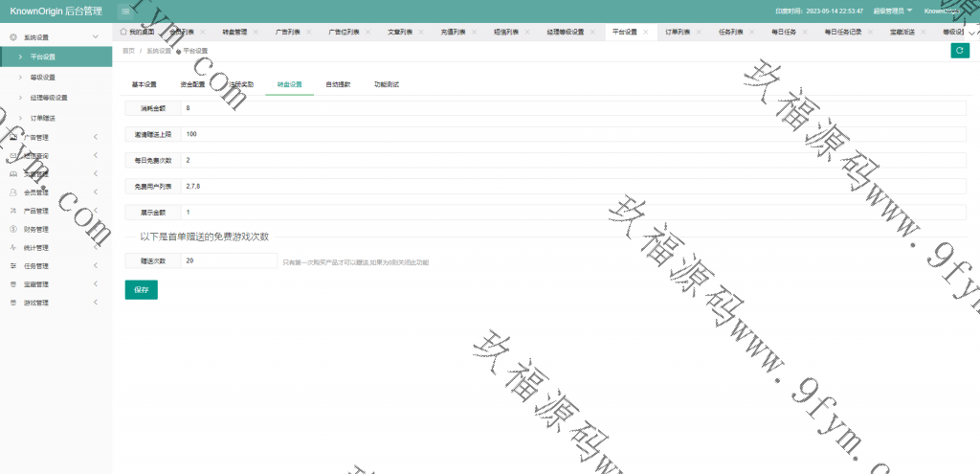Viewport: 980px width, 474px height.
Task: Expand the 游戏管理 sidebar menu
Action: [96, 303]
